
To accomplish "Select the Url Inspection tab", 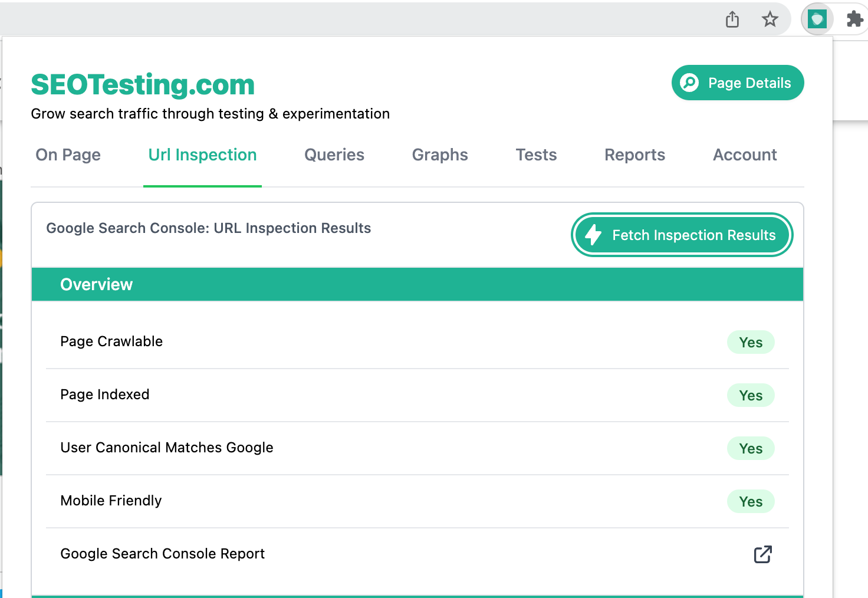I will point(202,155).
